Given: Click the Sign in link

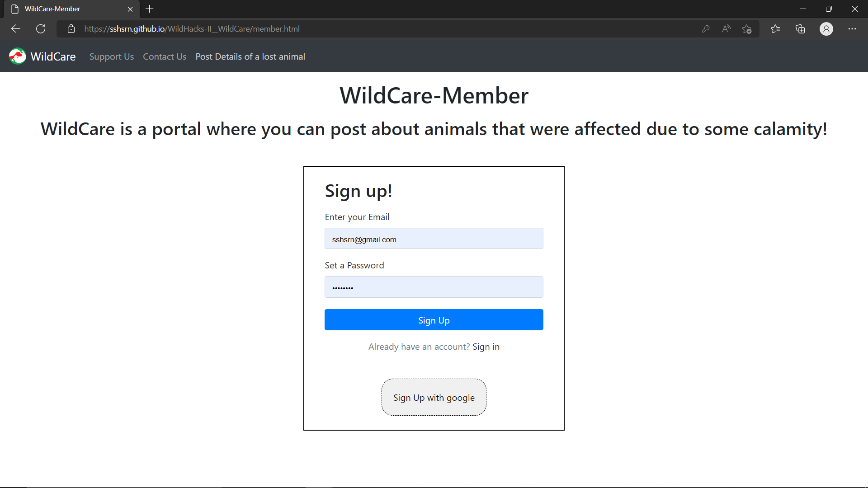Looking at the screenshot, I should pos(486,347).
